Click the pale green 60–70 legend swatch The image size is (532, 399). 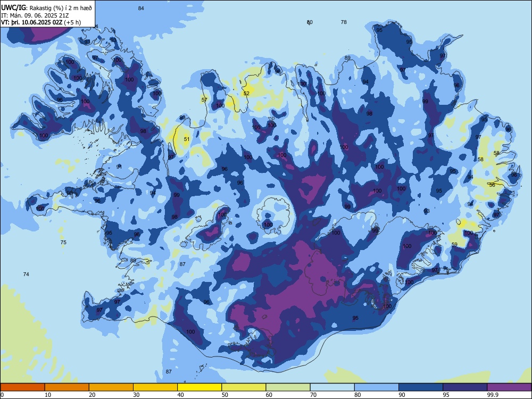tap(288, 387)
